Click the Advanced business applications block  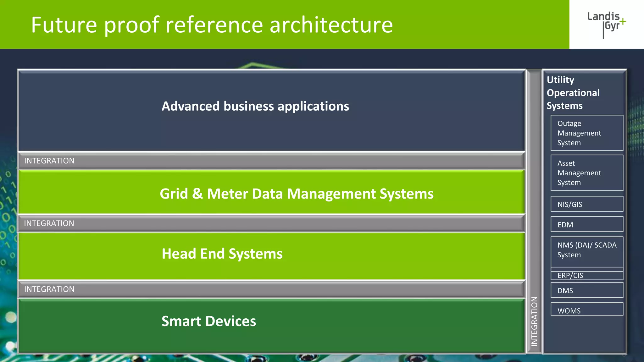[272, 111]
